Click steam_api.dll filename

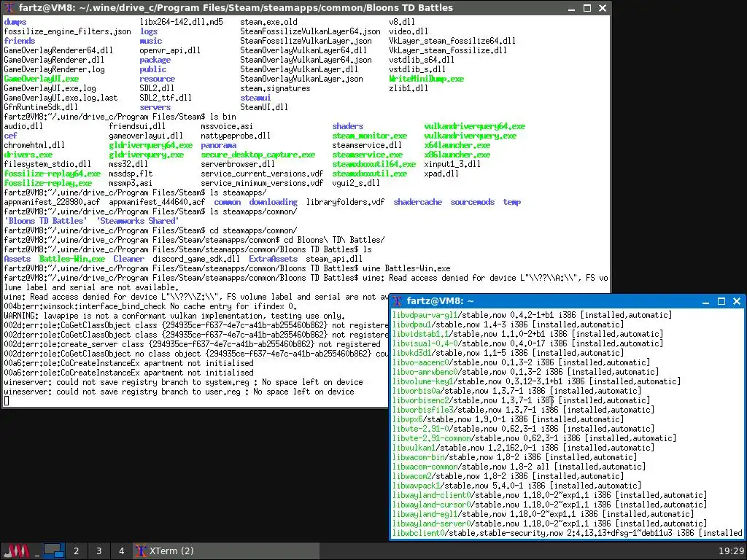(334, 259)
